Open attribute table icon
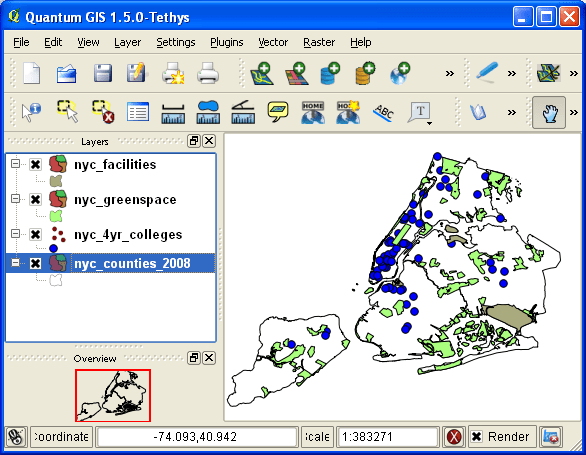The width and height of the screenshot is (586, 455). click(138, 112)
